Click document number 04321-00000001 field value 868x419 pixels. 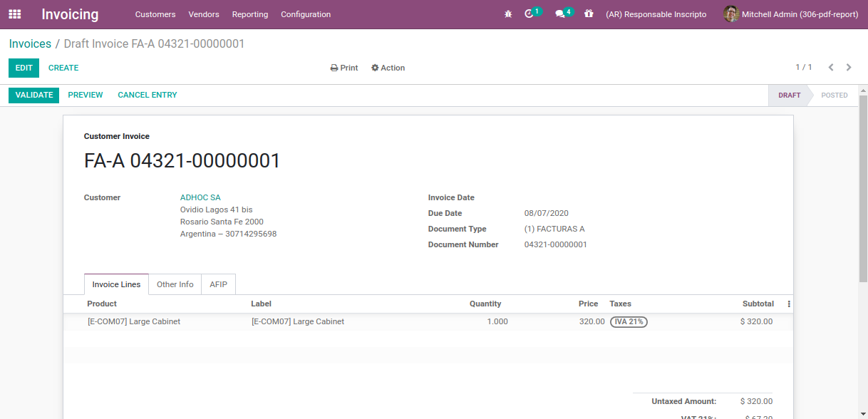click(x=556, y=245)
